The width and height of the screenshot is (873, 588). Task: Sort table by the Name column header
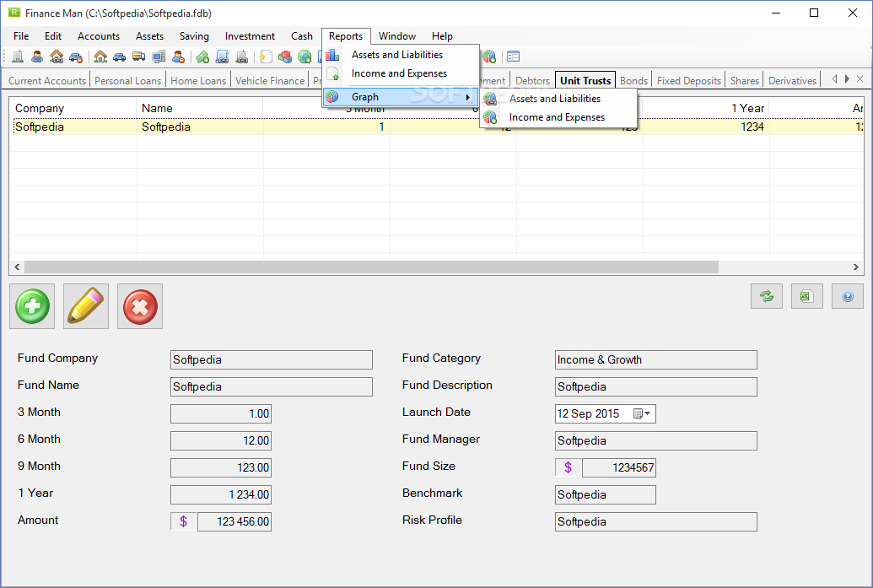200,108
